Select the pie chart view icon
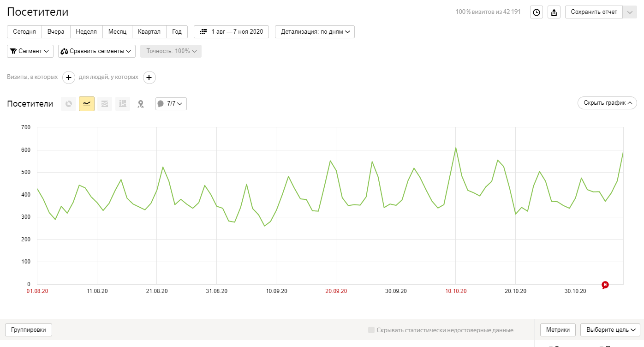644x347 pixels. pyautogui.click(x=69, y=104)
